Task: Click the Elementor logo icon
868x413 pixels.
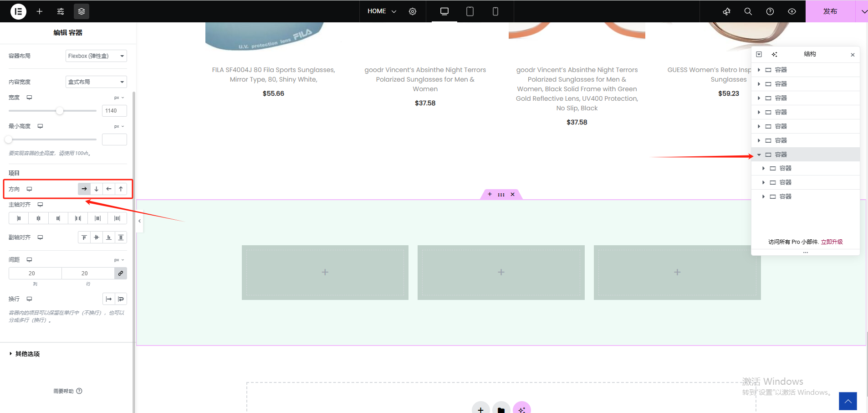Action: click(x=18, y=11)
